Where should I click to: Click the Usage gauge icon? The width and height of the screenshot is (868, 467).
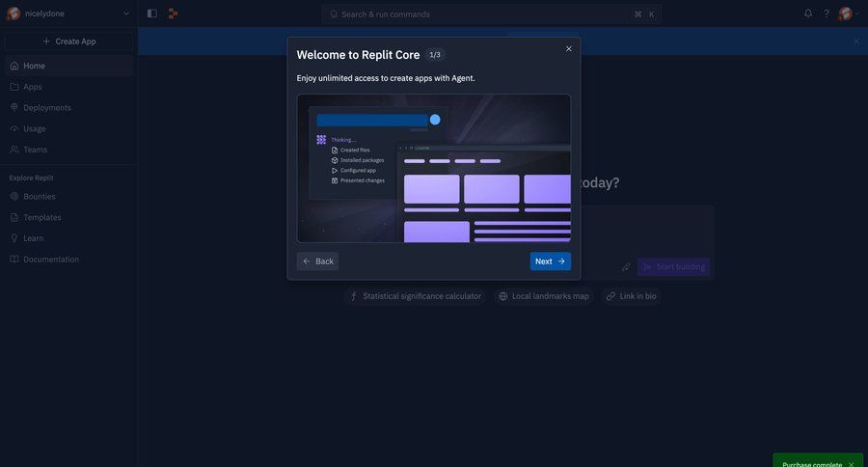tap(14, 128)
